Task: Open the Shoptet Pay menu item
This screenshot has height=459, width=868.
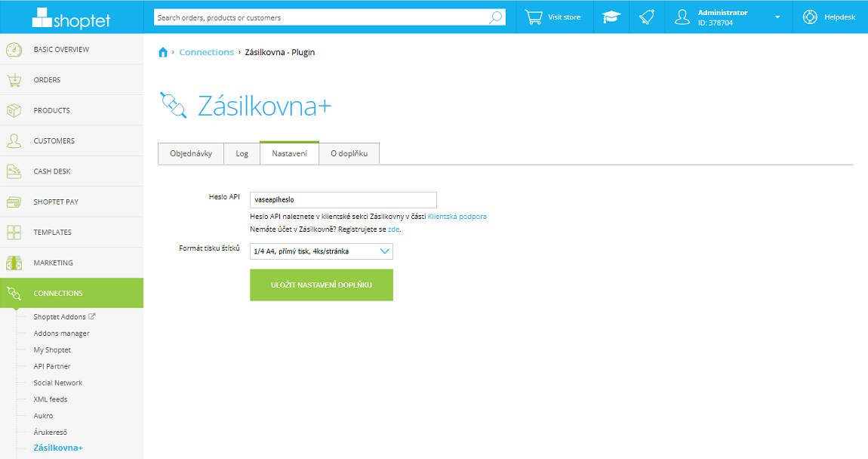Action: [72, 202]
